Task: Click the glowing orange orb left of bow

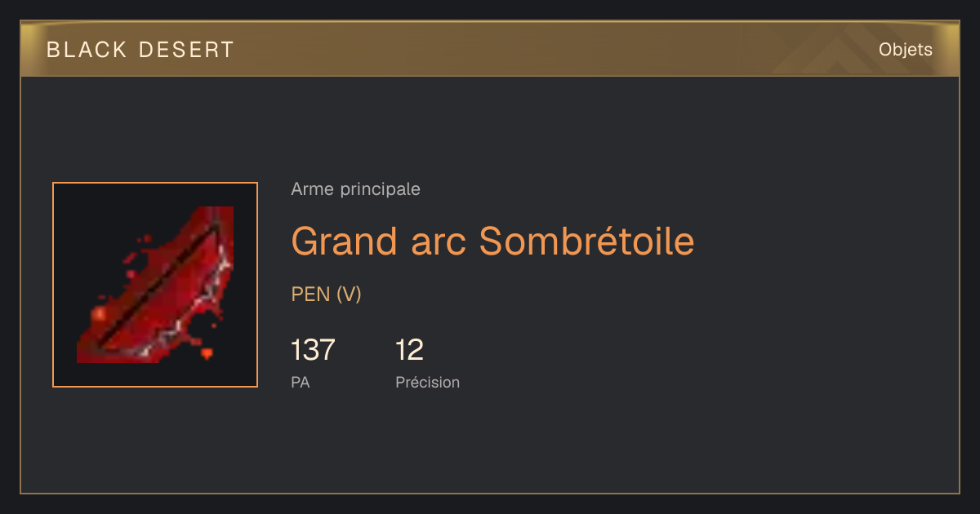Action: pyautogui.click(x=100, y=314)
